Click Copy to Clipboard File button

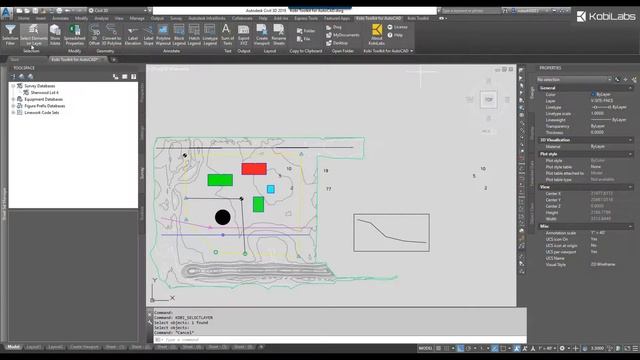click(304, 39)
